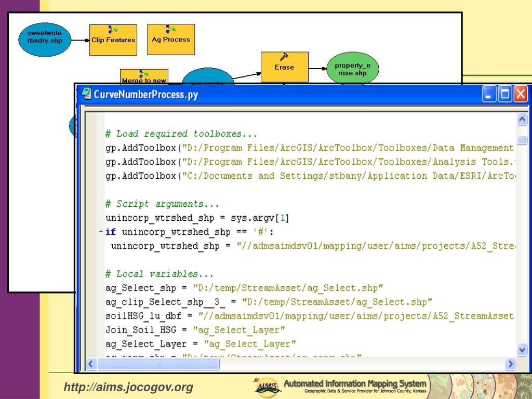Click the sys.argv[1] code line

pos(197,218)
